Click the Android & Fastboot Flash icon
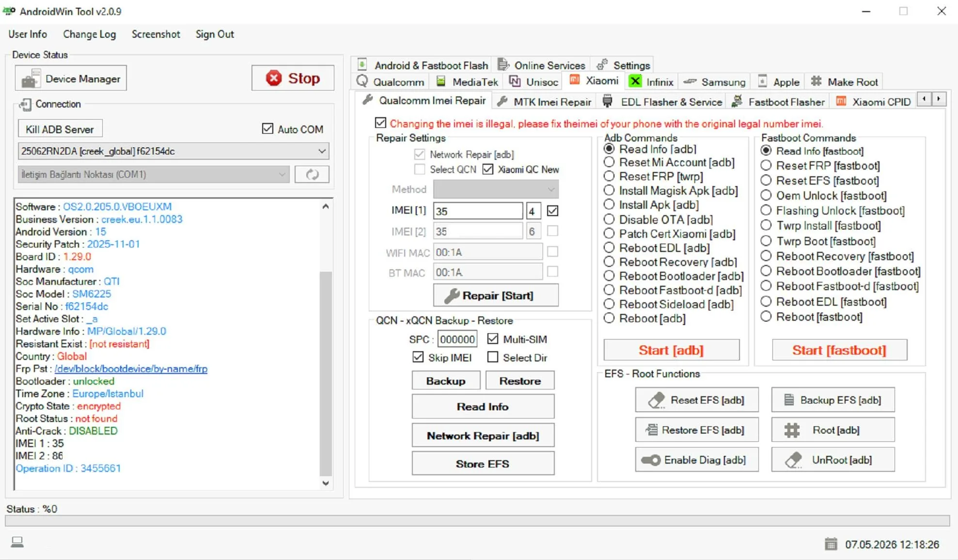 coord(362,64)
